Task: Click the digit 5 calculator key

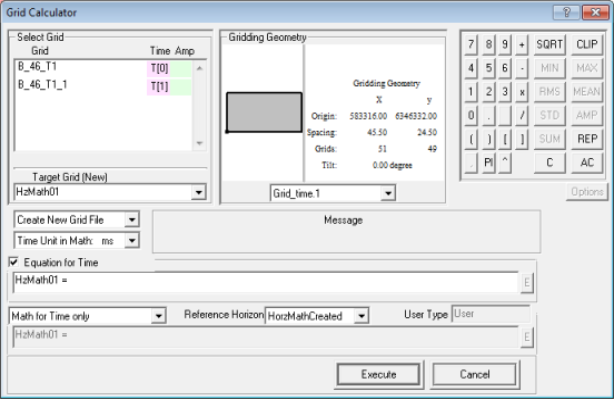Action: pos(488,68)
